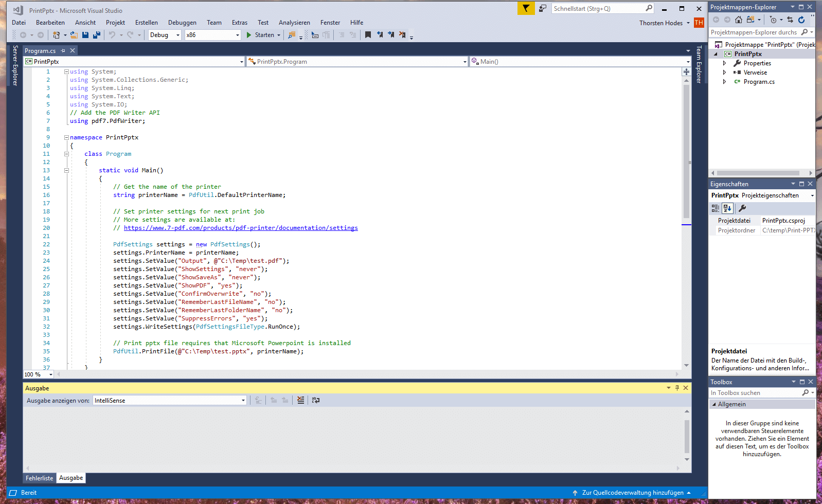Toggle a bookmark with the bookmark icon
This screenshot has width=822, height=504.
click(368, 35)
